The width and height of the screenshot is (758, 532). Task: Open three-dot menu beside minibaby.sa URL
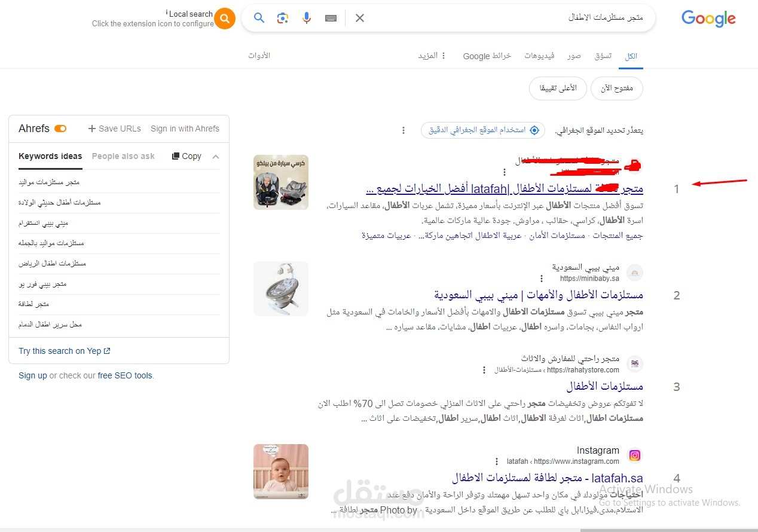pyautogui.click(x=542, y=279)
